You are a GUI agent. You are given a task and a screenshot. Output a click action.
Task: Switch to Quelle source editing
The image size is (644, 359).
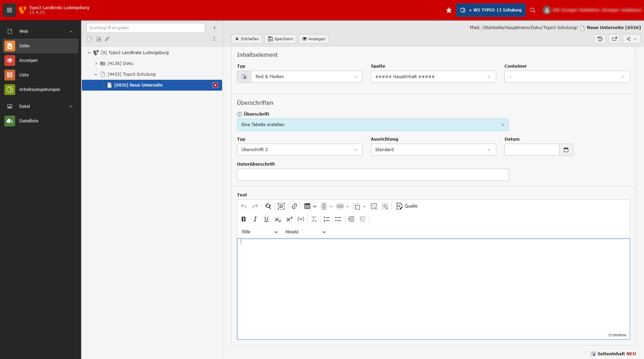click(x=407, y=206)
